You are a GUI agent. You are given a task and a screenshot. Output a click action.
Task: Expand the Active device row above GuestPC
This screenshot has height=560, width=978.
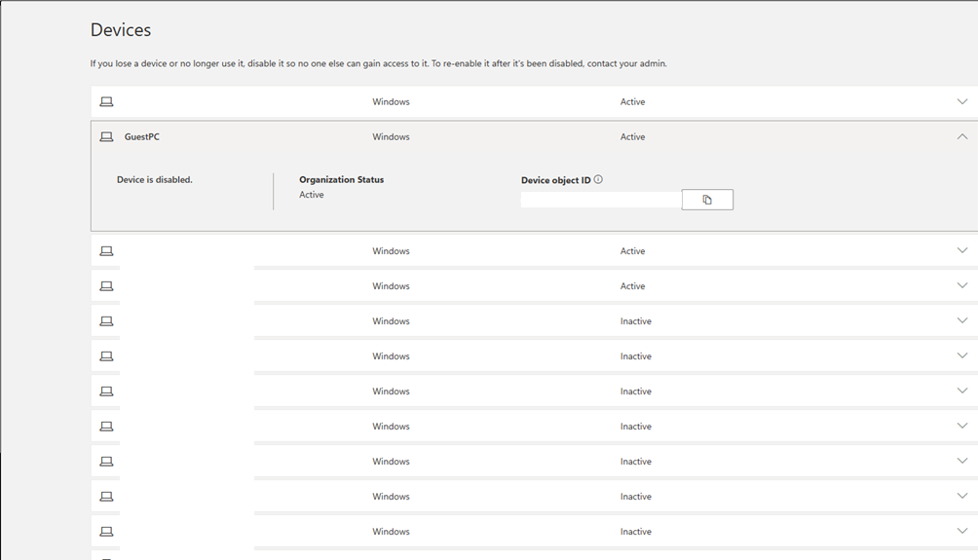coord(961,101)
